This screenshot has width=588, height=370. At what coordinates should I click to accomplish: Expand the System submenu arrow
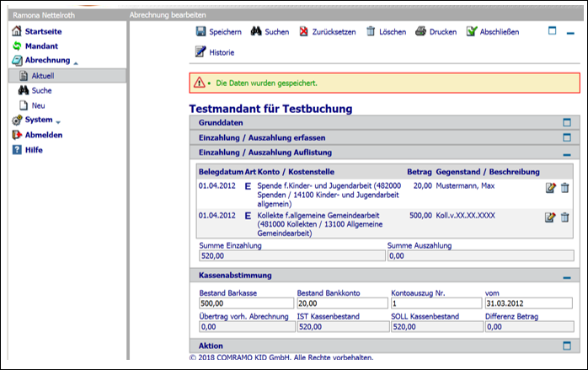(x=58, y=122)
